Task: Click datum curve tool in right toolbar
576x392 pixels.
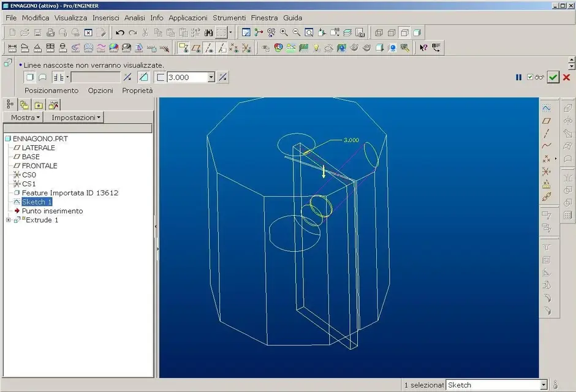Action: click(x=546, y=146)
